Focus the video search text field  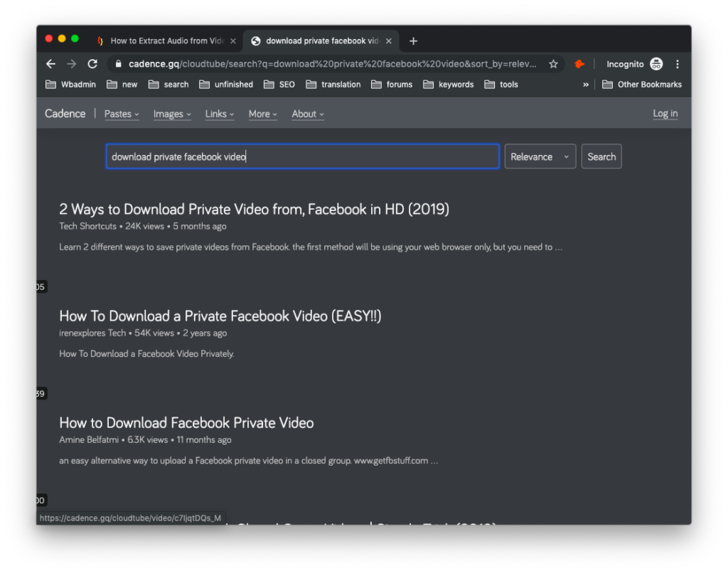tap(303, 156)
